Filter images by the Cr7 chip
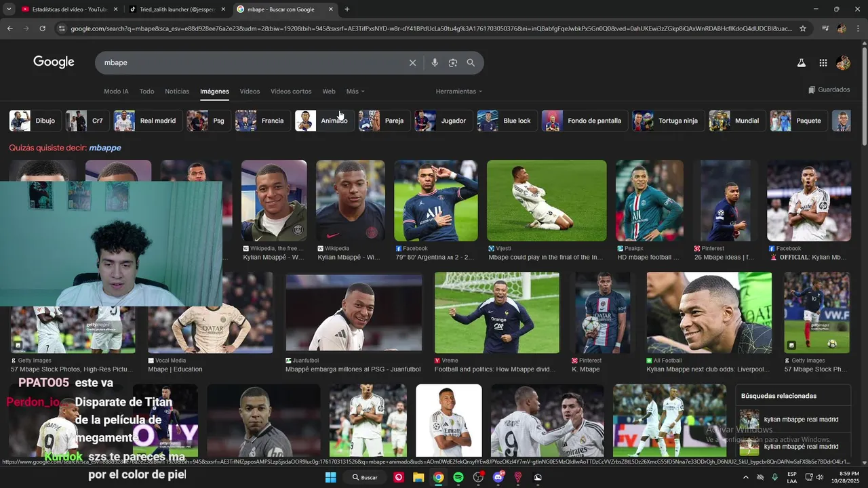868x488 pixels. (87, 121)
